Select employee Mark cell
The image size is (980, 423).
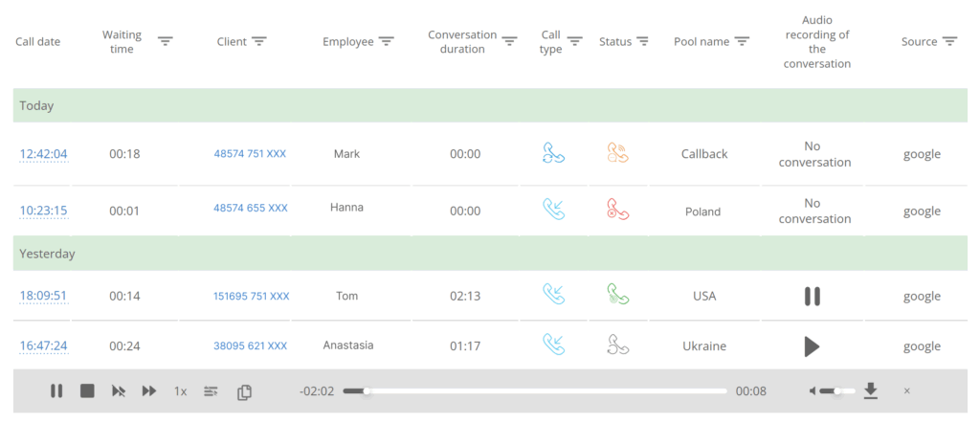pyautogui.click(x=346, y=154)
